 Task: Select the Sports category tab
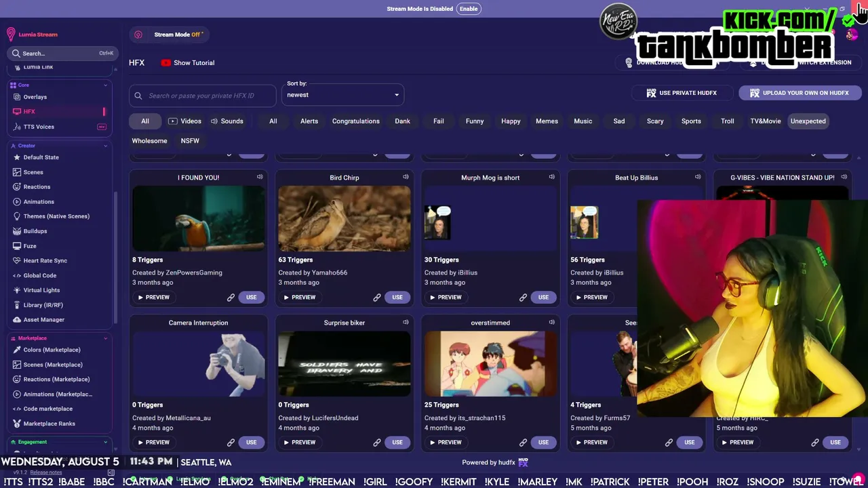click(691, 121)
